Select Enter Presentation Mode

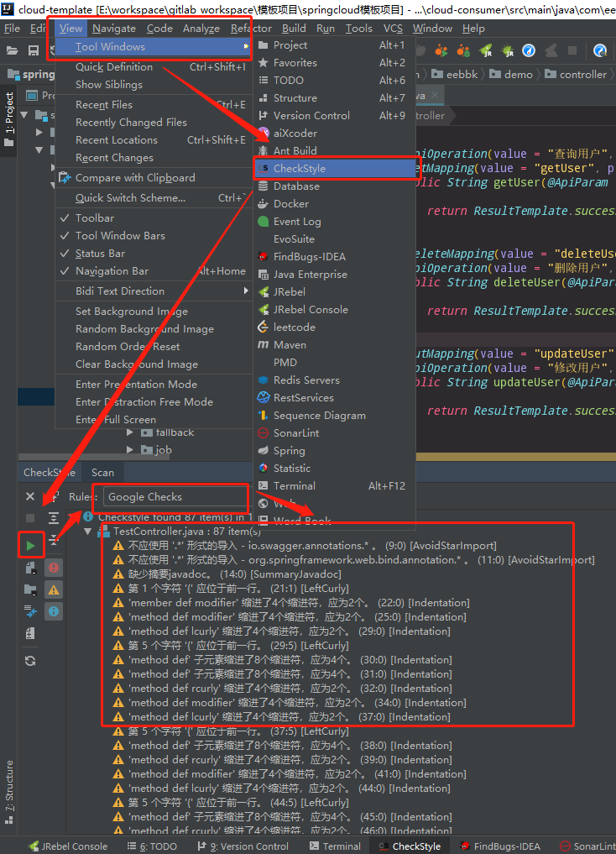click(x=136, y=385)
